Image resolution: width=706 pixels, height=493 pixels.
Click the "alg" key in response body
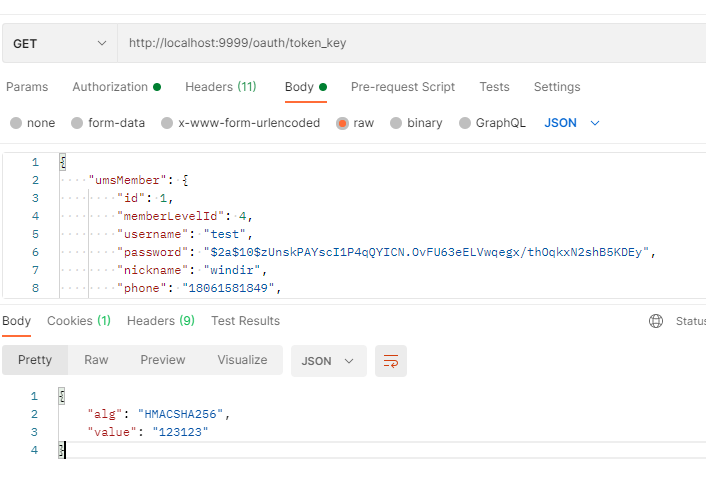pyautogui.click(x=105, y=414)
